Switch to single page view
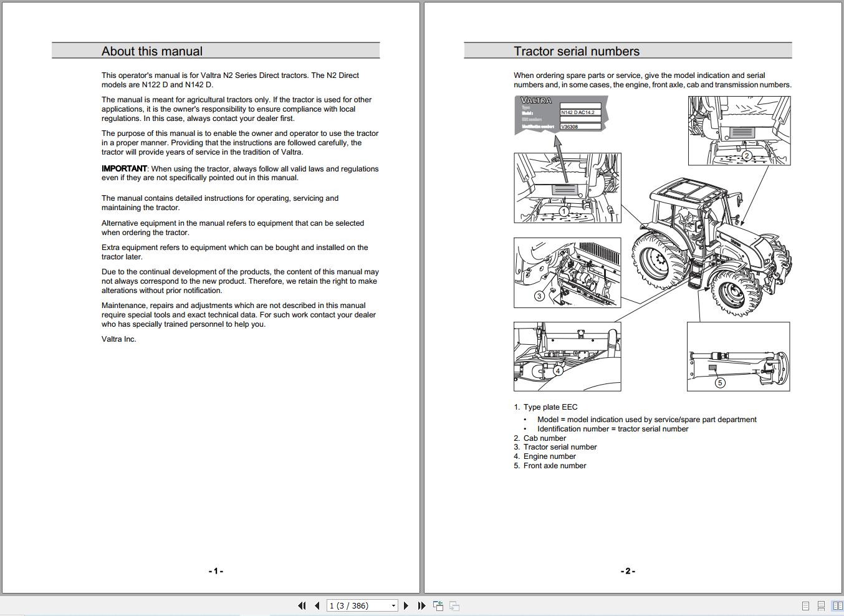The image size is (844, 616). (805, 606)
